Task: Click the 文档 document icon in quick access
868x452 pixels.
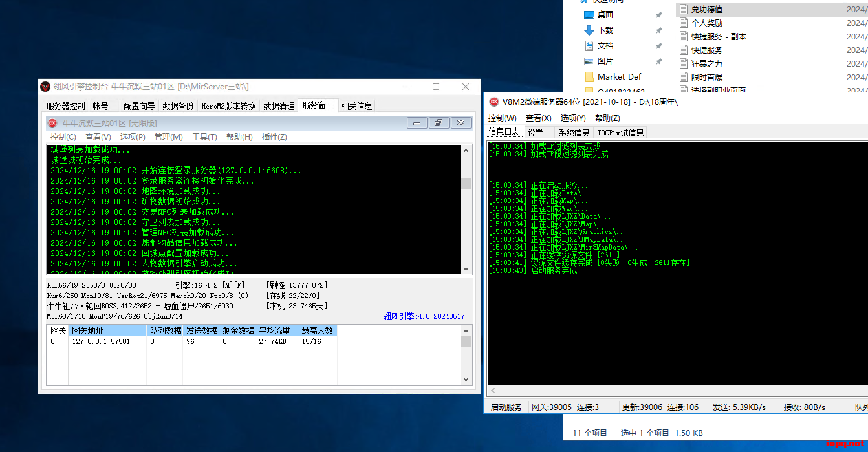Action: point(589,46)
